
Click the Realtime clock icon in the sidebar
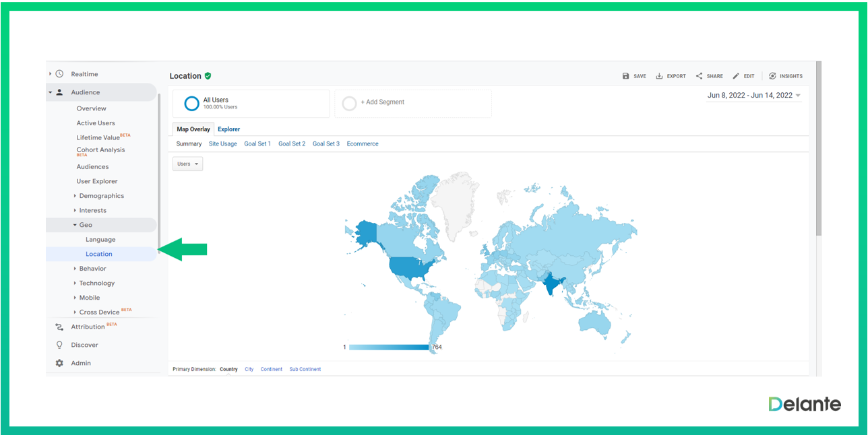pyautogui.click(x=59, y=74)
